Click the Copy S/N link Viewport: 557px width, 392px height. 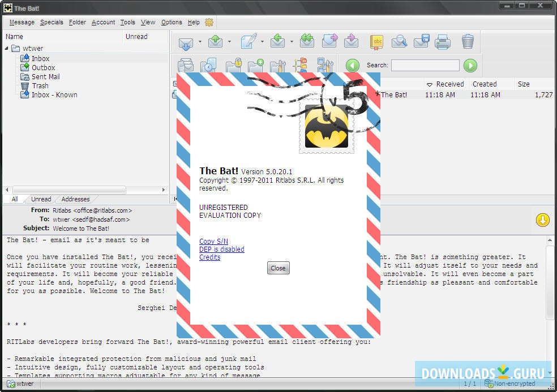[x=213, y=241]
